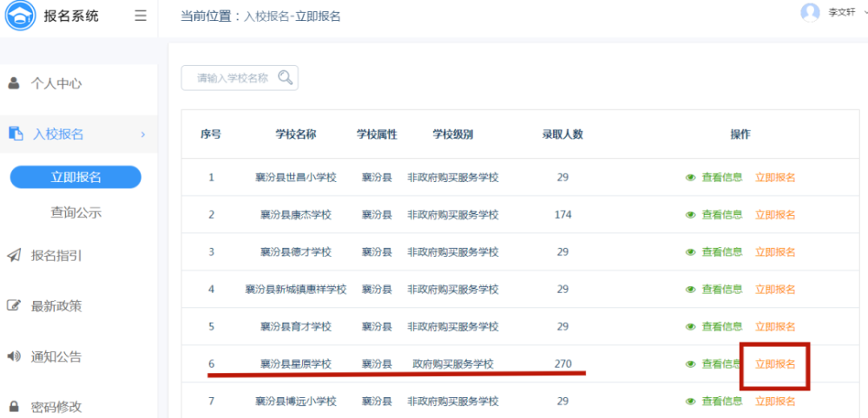Click the 通知公告 speaker icon

pyautogui.click(x=14, y=356)
